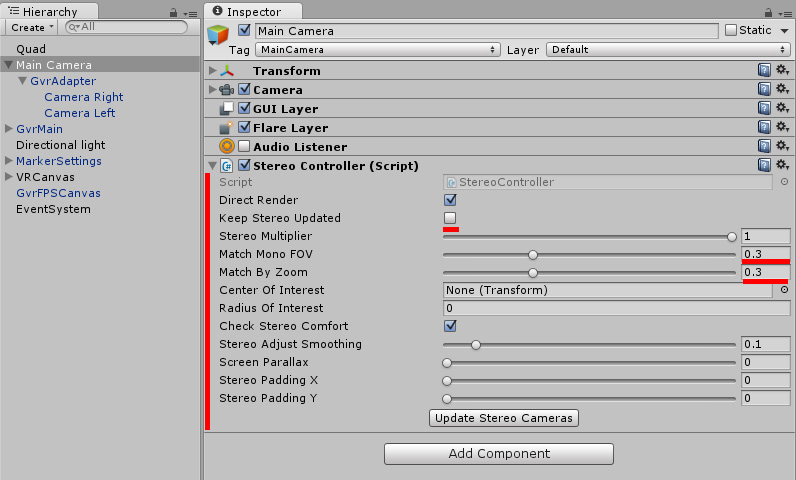Viewport: 796px width, 480px height.
Task: Open Inspector panel options menu
Action: 784,14
